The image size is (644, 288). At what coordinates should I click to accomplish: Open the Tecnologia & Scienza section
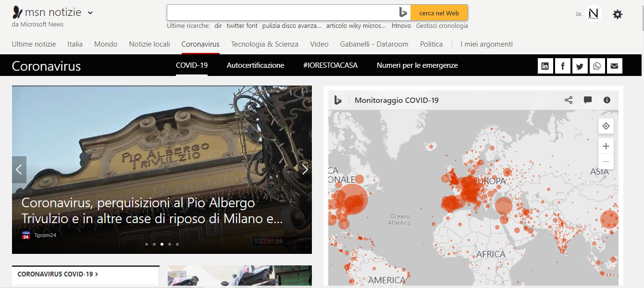(264, 44)
